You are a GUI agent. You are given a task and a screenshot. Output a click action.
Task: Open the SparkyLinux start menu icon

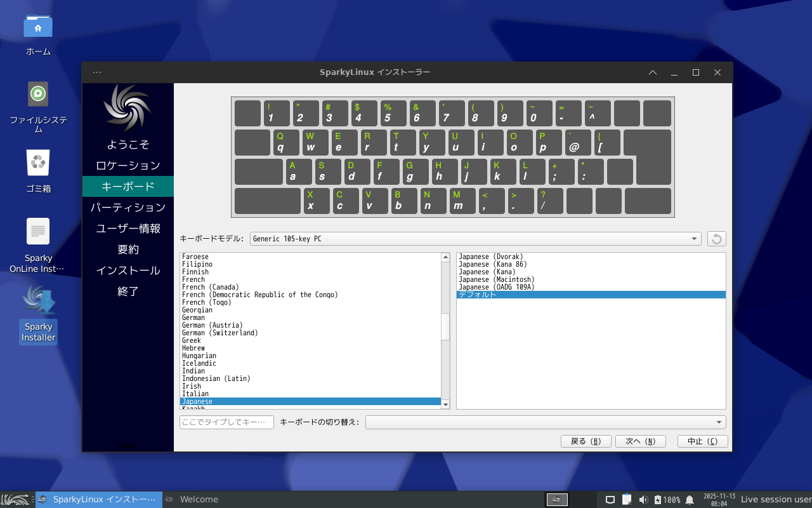16,500
